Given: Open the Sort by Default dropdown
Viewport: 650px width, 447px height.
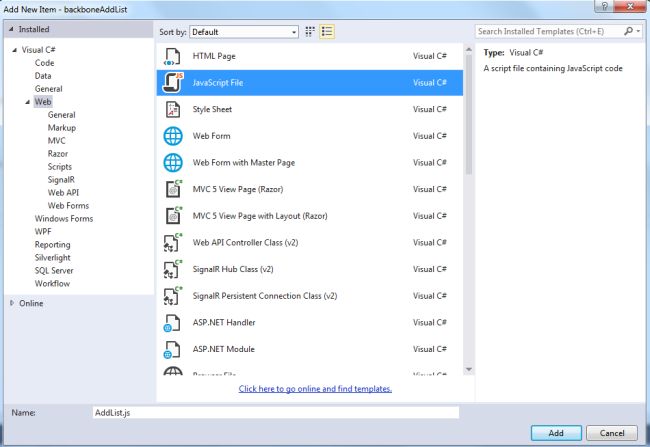Looking at the screenshot, I should pyautogui.click(x=244, y=32).
